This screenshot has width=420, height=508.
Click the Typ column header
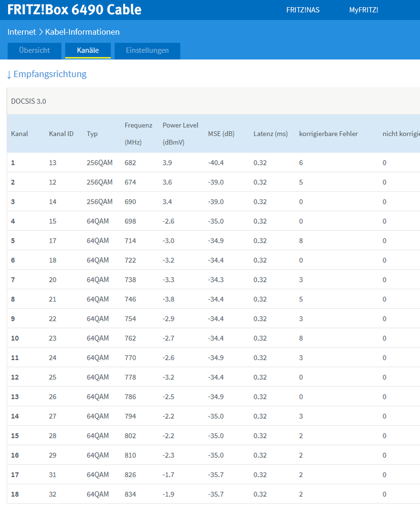pos(92,134)
